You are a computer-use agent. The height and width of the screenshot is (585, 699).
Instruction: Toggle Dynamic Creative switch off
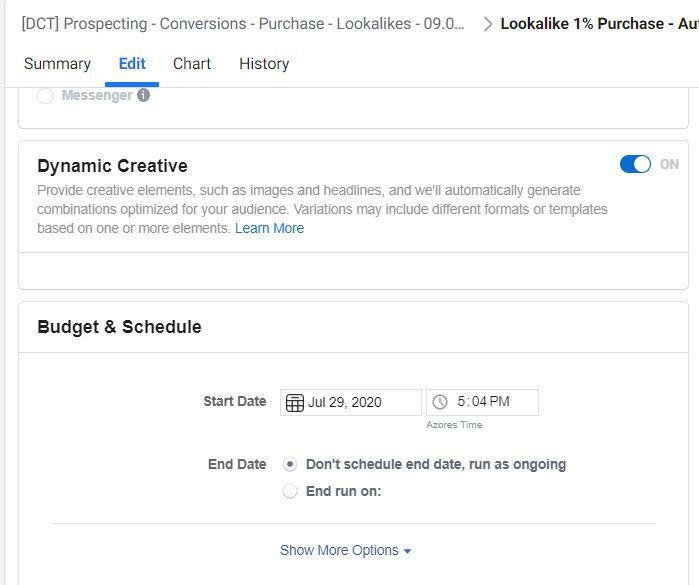[635, 164]
